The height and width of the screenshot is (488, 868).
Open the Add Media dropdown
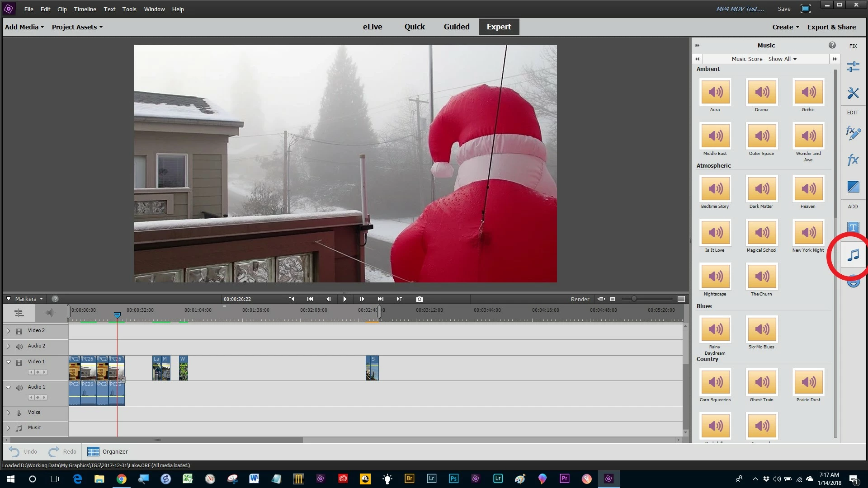pos(24,27)
